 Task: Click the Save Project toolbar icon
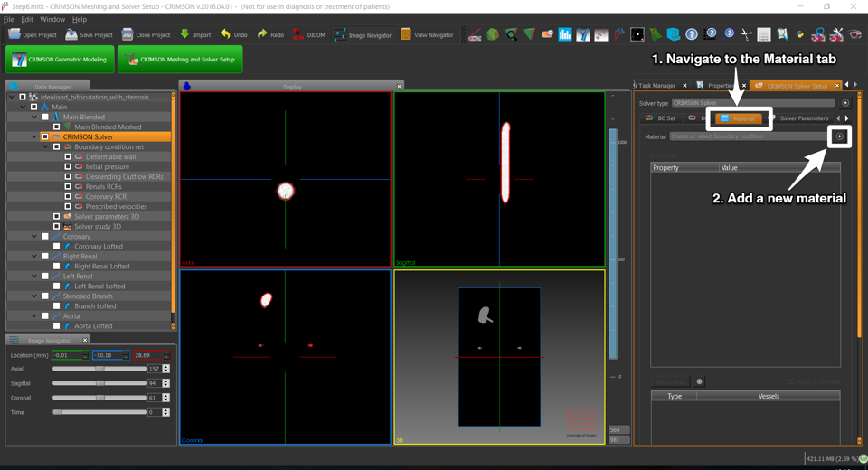click(x=71, y=34)
